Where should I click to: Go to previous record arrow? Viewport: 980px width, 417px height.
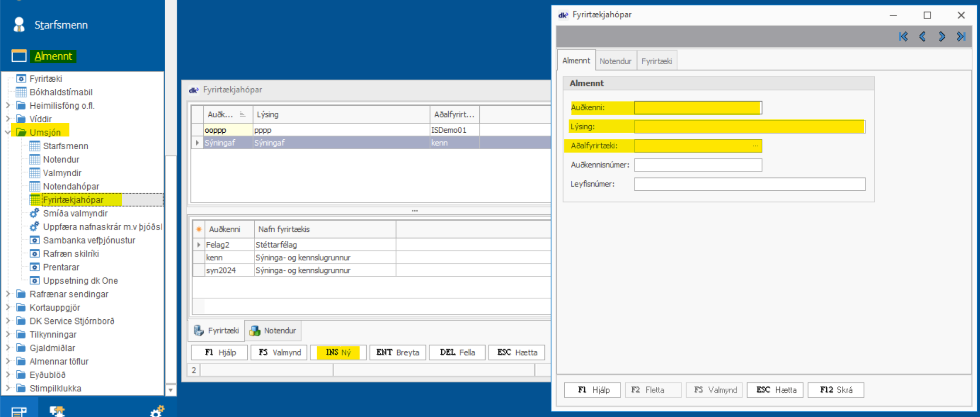[x=922, y=37]
